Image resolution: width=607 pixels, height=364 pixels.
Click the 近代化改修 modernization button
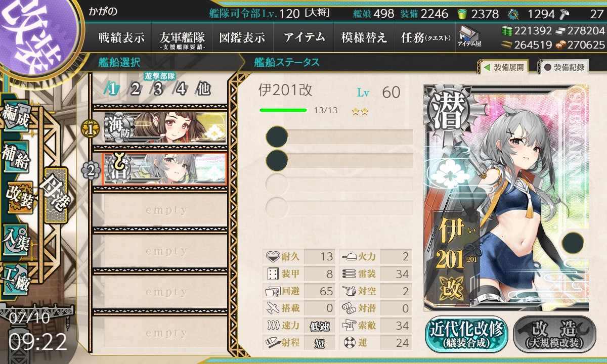(466, 334)
